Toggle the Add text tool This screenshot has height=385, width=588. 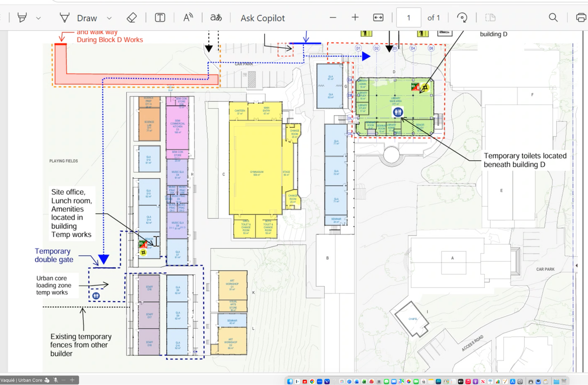pyautogui.click(x=160, y=18)
